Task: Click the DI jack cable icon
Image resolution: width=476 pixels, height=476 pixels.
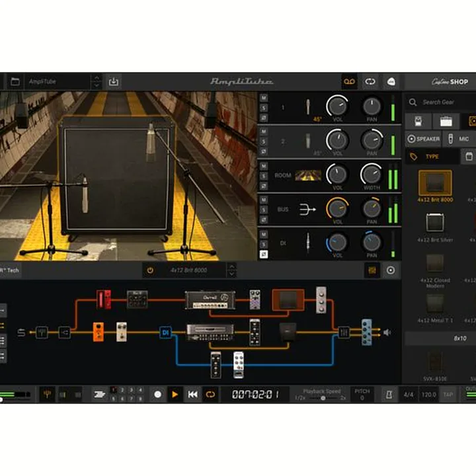Action: pos(308,243)
